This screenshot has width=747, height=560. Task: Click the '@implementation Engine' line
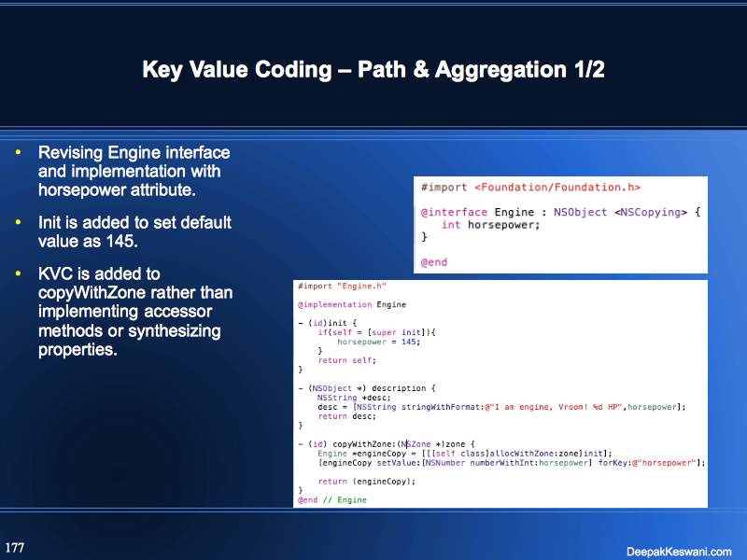(x=352, y=304)
